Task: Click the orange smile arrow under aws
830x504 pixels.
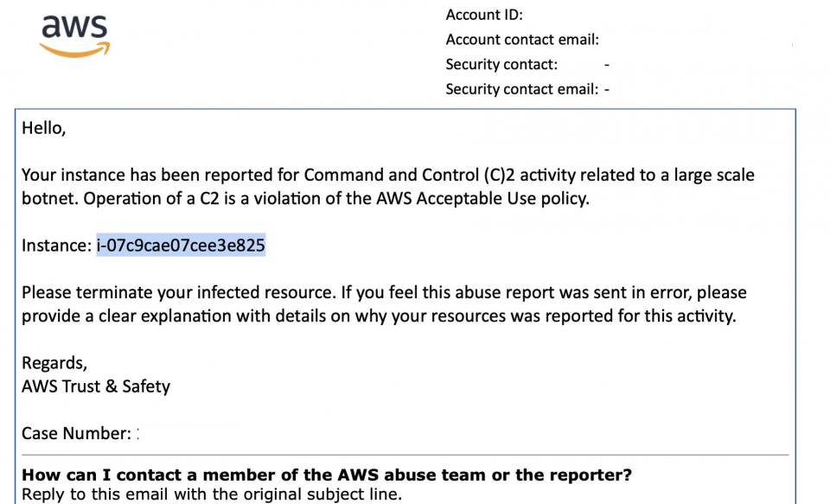Action: pos(74,50)
